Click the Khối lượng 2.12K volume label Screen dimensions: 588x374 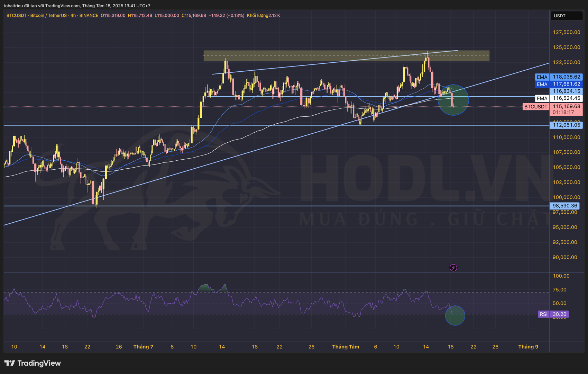[x=264, y=15]
